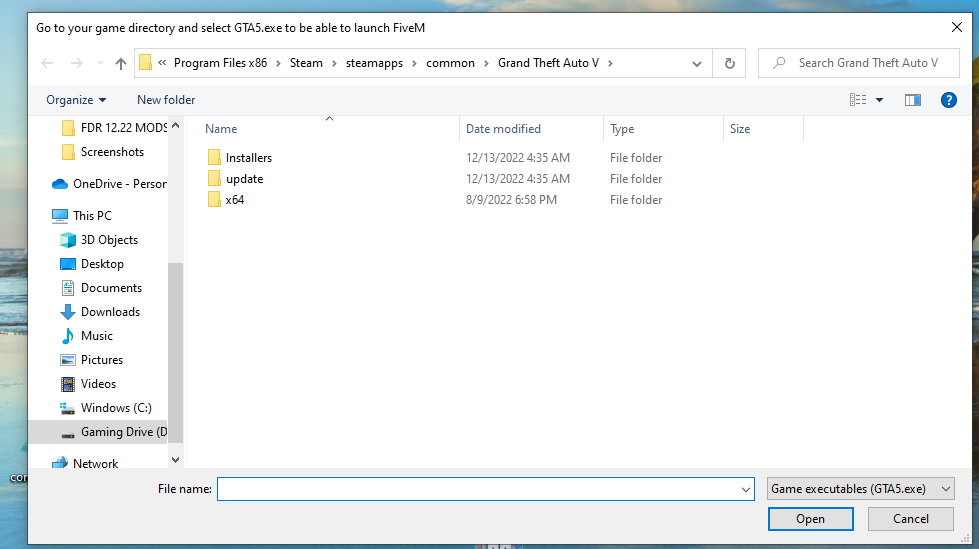Go forward using the Forward arrow
The height and width of the screenshot is (549, 979).
(x=76, y=63)
